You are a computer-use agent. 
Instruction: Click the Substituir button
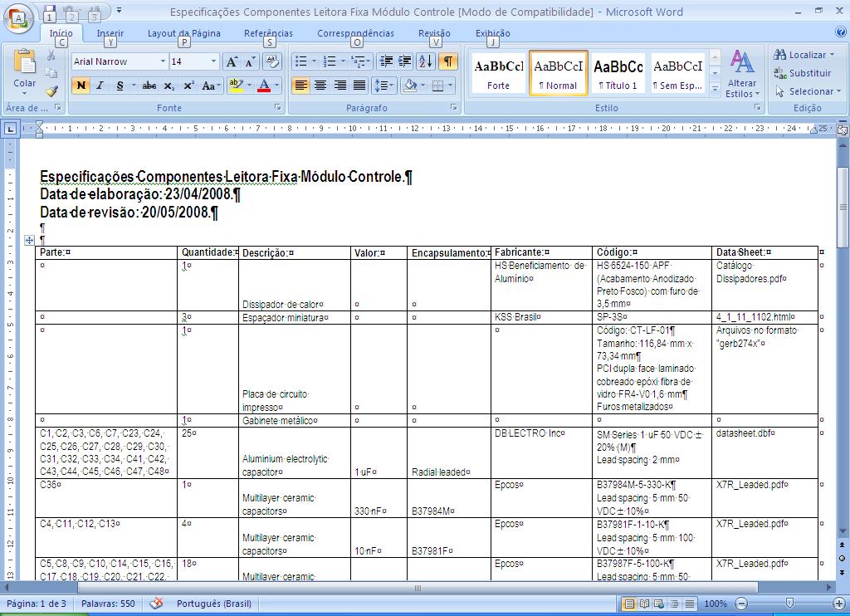[x=803, y=73]
